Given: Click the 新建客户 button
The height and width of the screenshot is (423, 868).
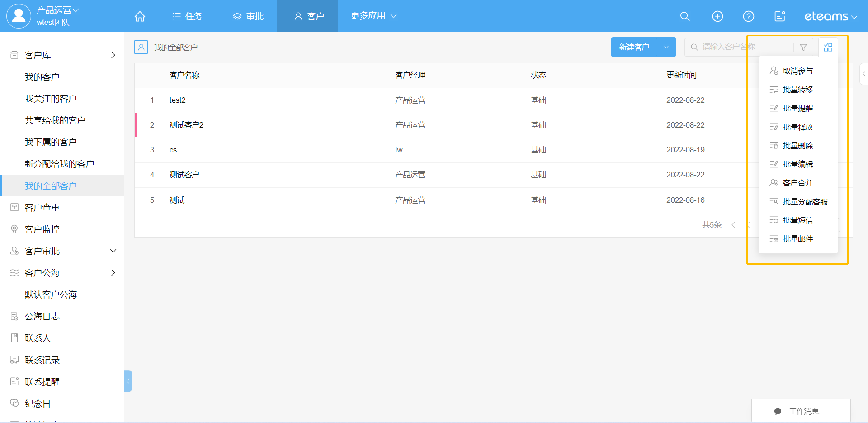Looking at the screenshot, I should [x=634, y=47].
